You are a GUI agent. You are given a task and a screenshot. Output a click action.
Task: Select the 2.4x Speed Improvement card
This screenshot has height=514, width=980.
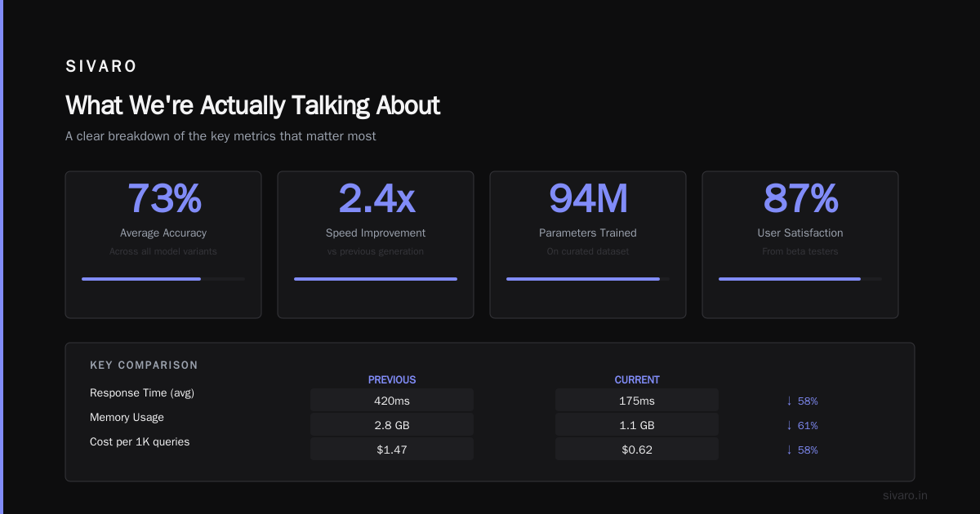pyautogui.click(x=376, y=245)
